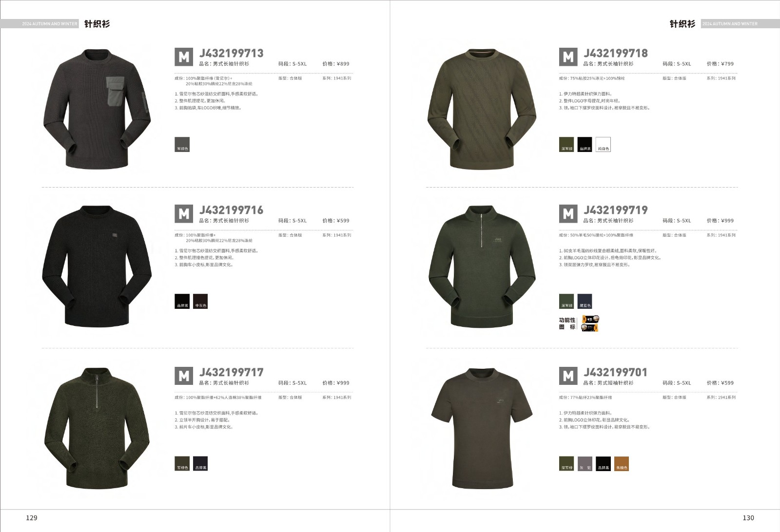Select the 中灰色 swatch for J432199716
The width and height of the screenshot is (780, 532).
pyautogui.click(x=200, y=301)
